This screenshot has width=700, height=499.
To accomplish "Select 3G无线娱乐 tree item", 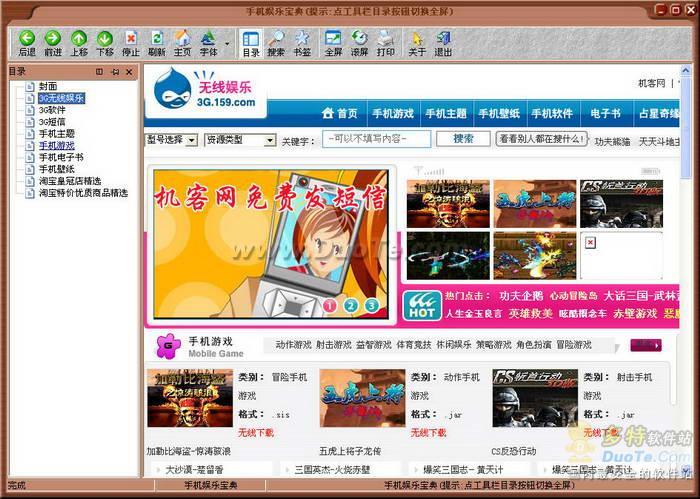I will (x=61, y=98).
